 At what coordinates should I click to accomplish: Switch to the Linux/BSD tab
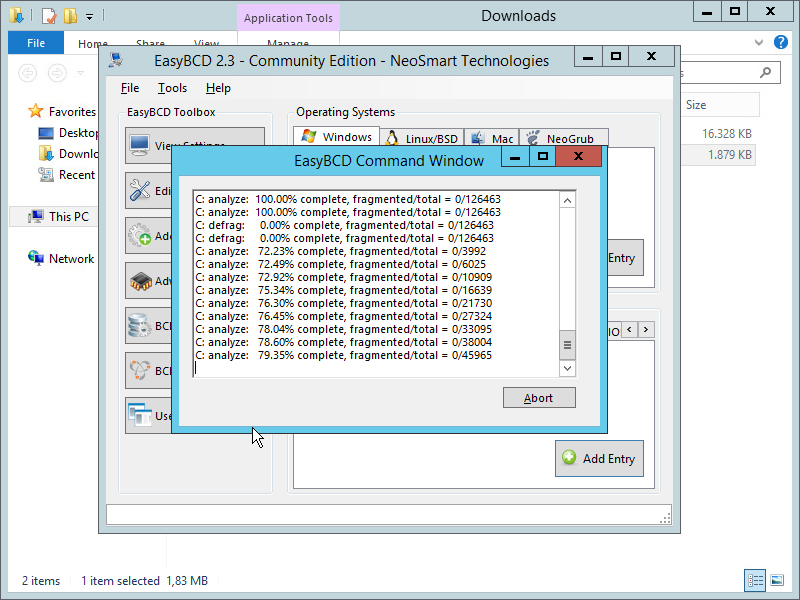click(422, 138)
